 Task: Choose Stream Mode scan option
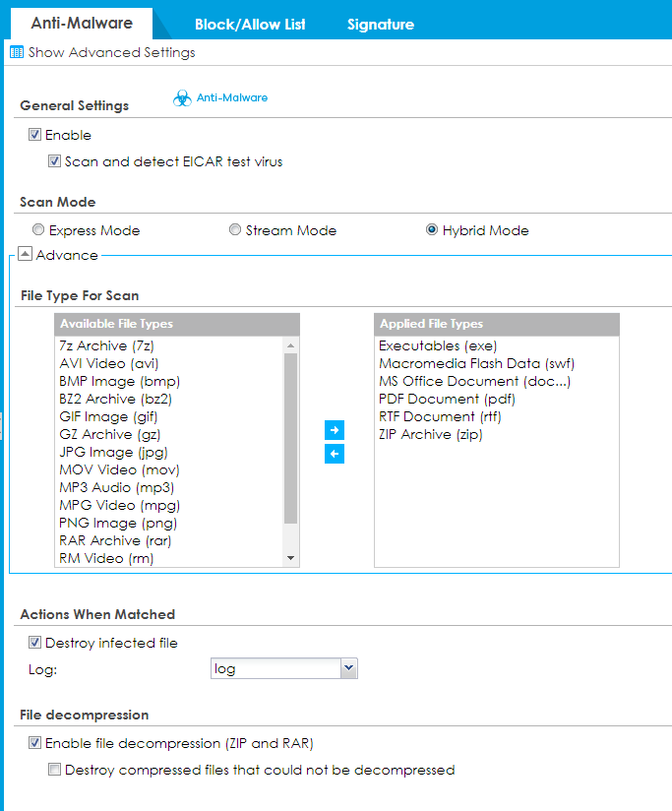(x=235, y=230)
